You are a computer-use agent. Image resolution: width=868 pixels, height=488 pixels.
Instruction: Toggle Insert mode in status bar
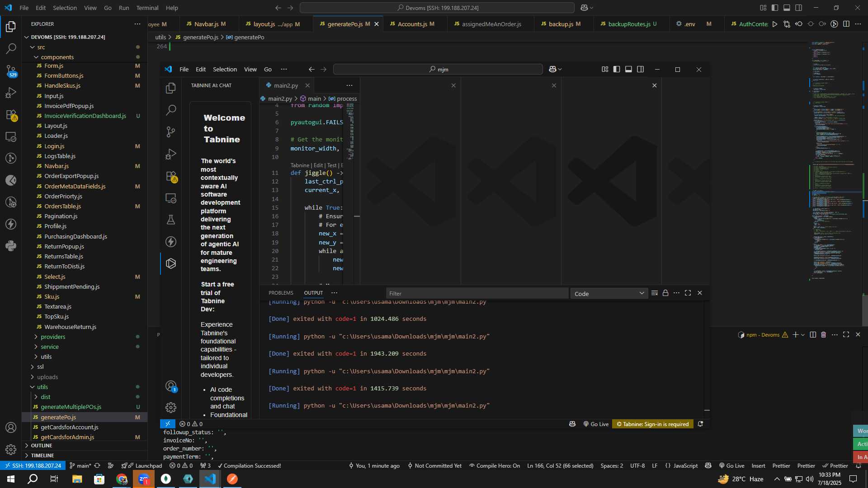click(758, 466)
